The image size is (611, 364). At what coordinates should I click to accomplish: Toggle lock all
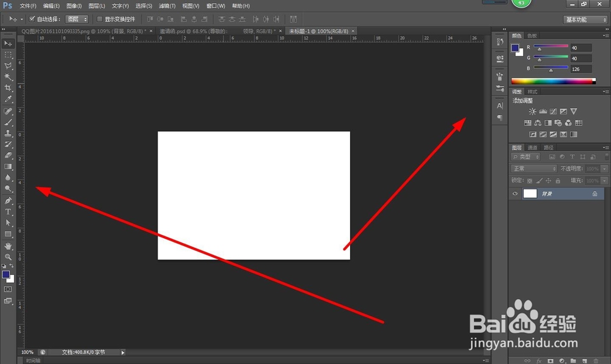tap(558, 181)
